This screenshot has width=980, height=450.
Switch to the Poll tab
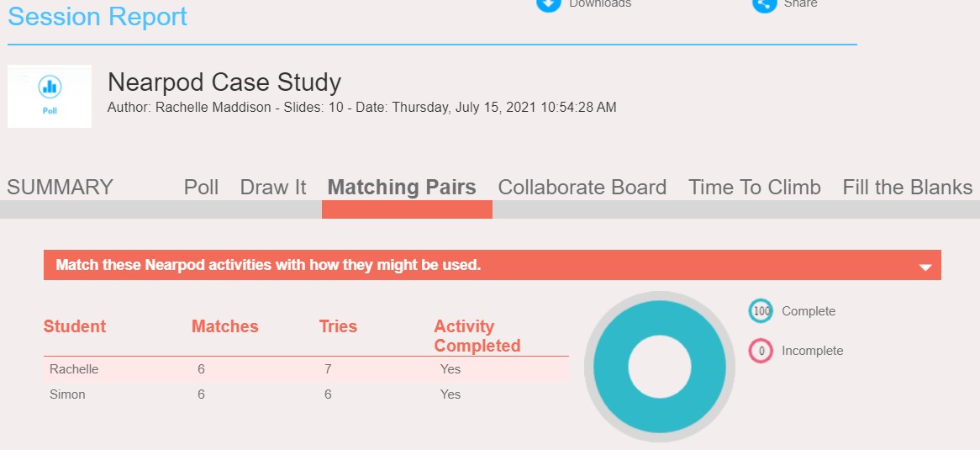click(x=201, y=187)
